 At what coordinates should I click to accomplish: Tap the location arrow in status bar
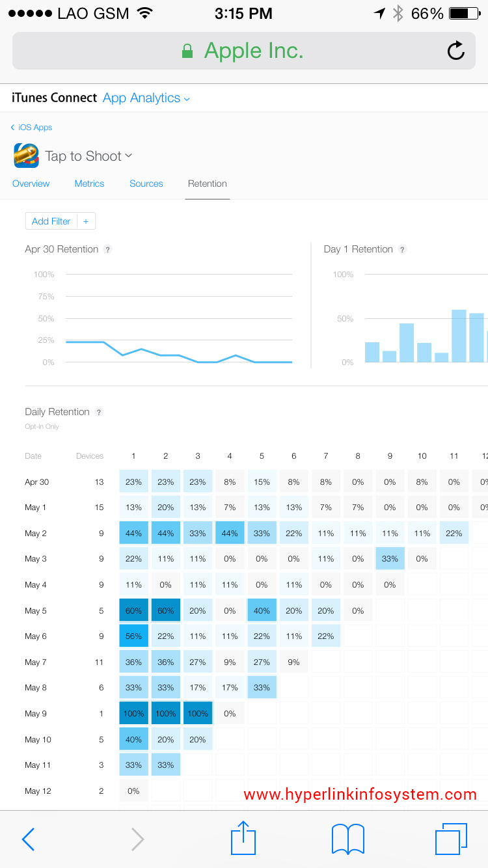click(380, 14)
